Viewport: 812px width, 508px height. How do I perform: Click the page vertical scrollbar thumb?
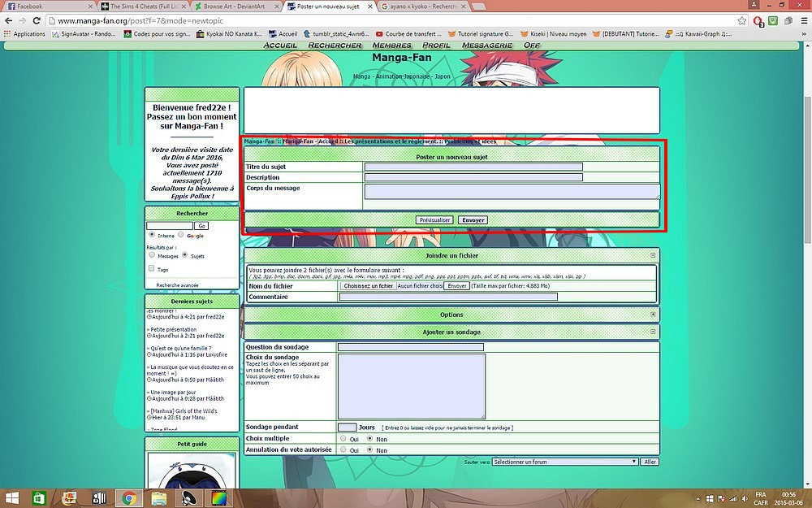[x=807, y=168]
